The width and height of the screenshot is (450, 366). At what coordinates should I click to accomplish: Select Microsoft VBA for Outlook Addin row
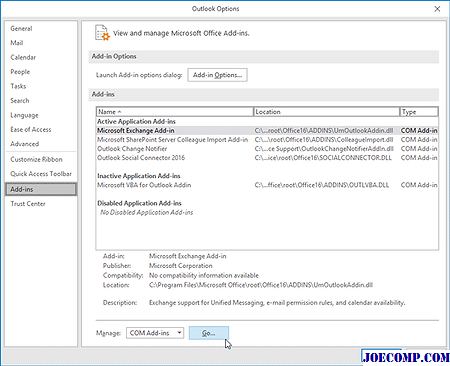(267, 185)
